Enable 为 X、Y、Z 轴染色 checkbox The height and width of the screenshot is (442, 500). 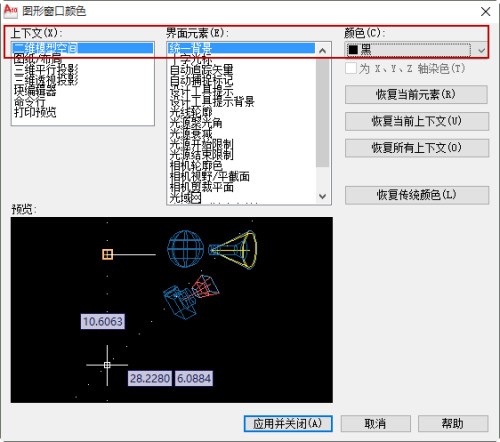351,68
